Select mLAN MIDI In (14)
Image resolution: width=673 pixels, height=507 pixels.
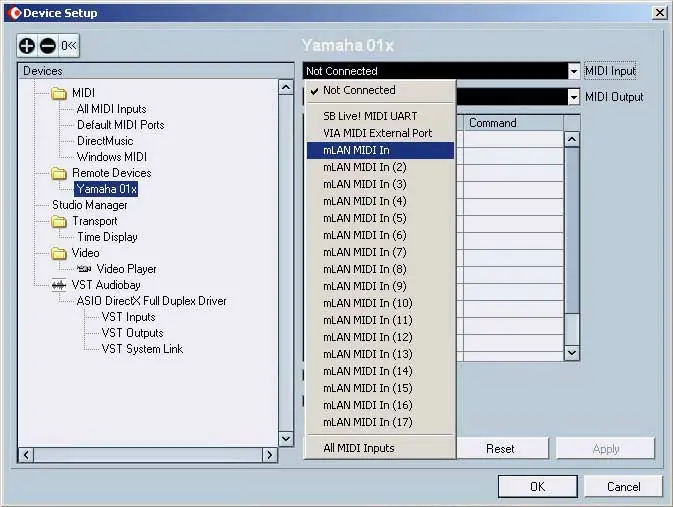(380, 371)
